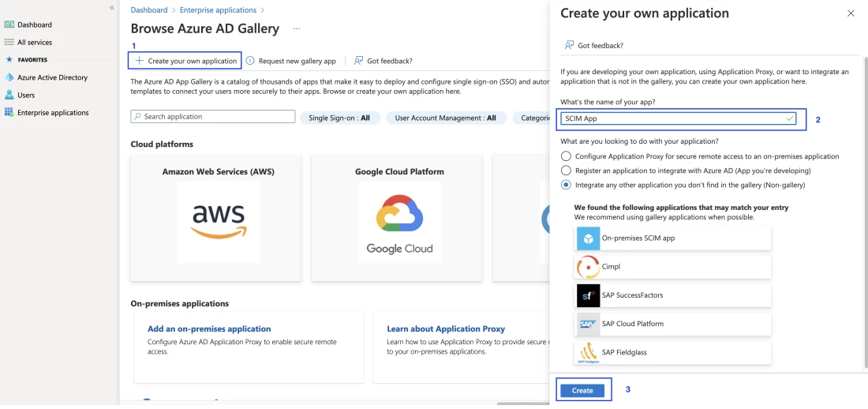Click the feedback icon in the gallery toolbar
This screenshot has width=868, height=409.
coord(359,61)
